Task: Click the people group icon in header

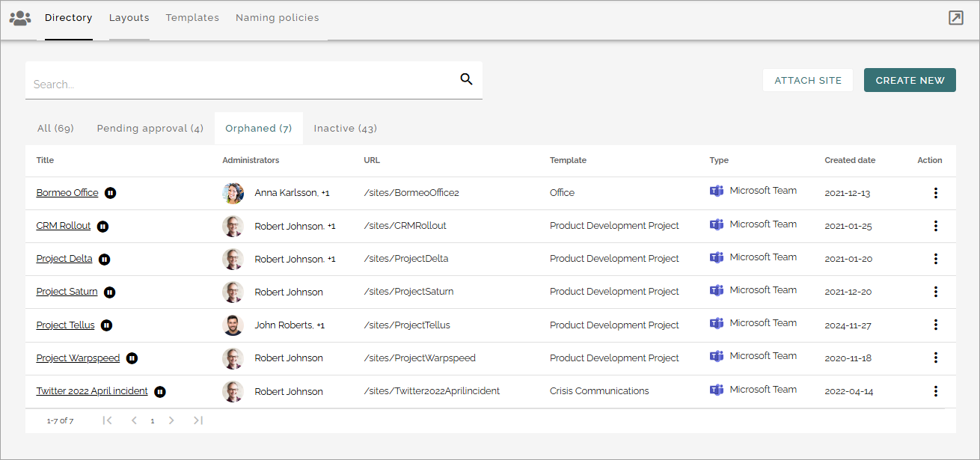Action: [20, 18]
